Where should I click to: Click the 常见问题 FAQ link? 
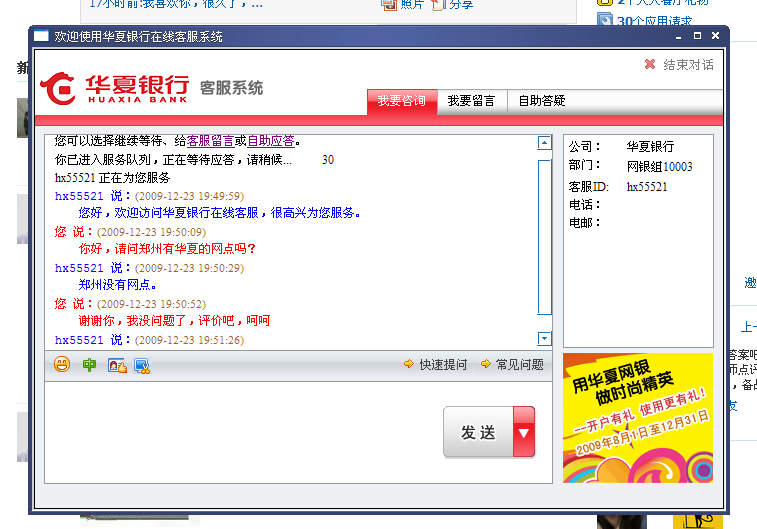(520, 364)
